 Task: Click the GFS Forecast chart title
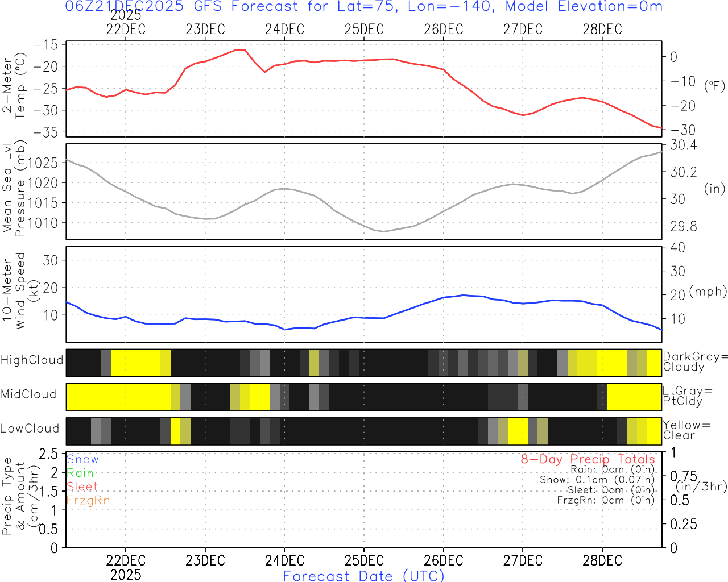[364, 7]
